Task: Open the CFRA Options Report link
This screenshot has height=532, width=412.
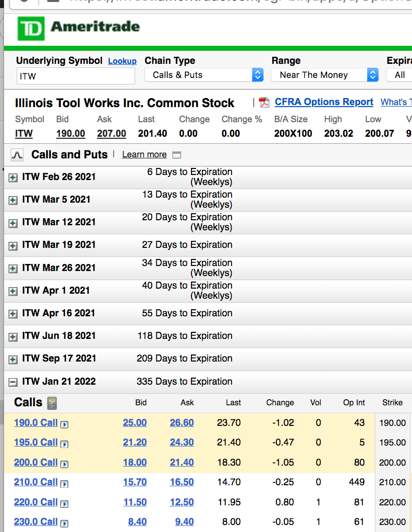Action: click(x=324, y=102)
